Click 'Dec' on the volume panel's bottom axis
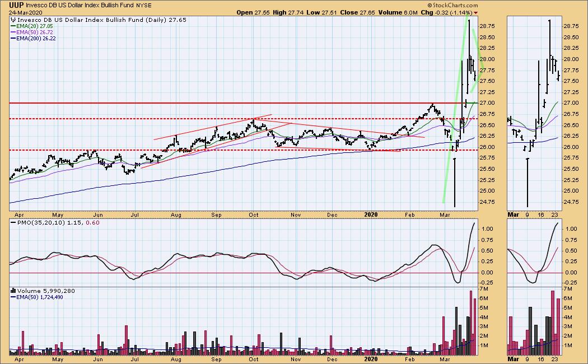Image resolution: width=588 pixels, height=364 pixels. pyautogui.click(x=332, y=359)
